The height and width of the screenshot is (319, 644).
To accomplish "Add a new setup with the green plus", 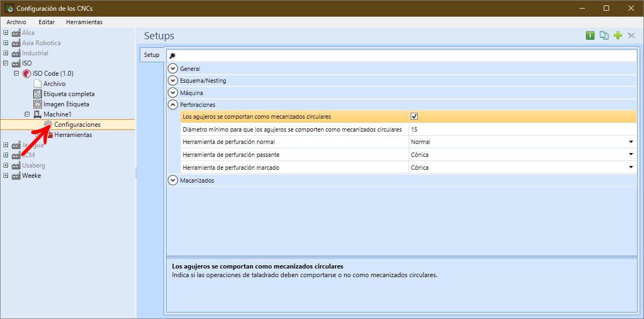I will click(618, 36).
